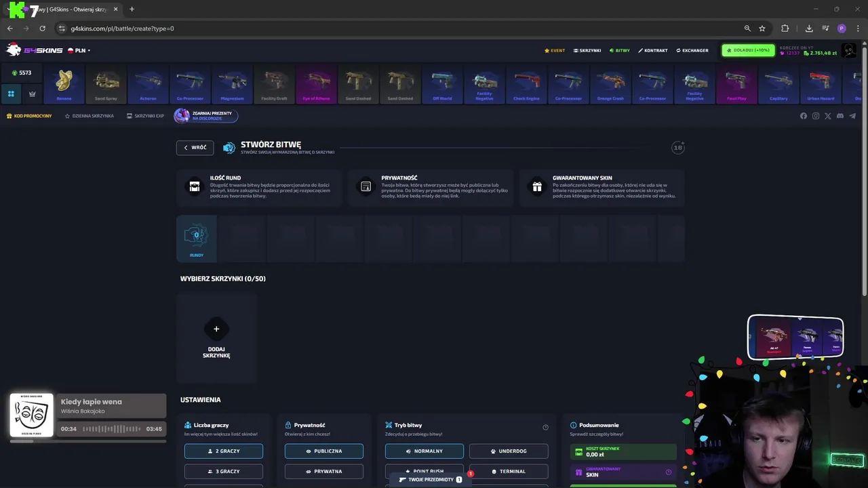
Task: Go back in browser history
Action: (9, 28)
